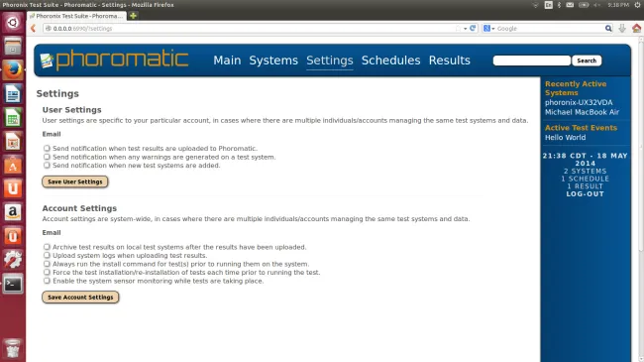
Task: Click the Phoromatic Search button
Action: tap(587, 60)
